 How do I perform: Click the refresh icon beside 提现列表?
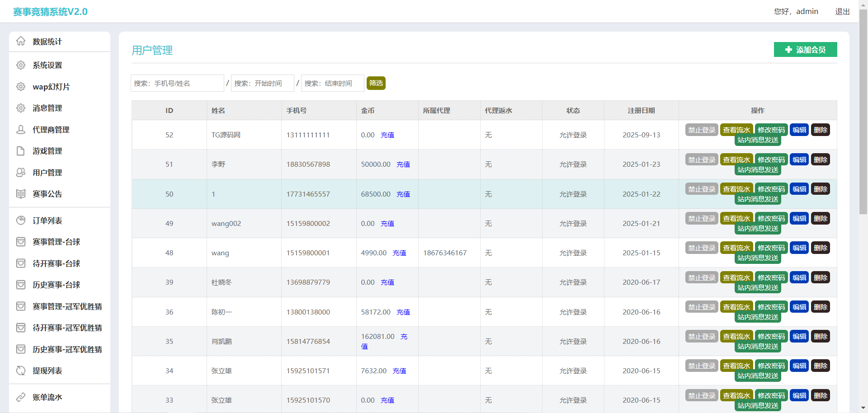click(x=21, y=371)
